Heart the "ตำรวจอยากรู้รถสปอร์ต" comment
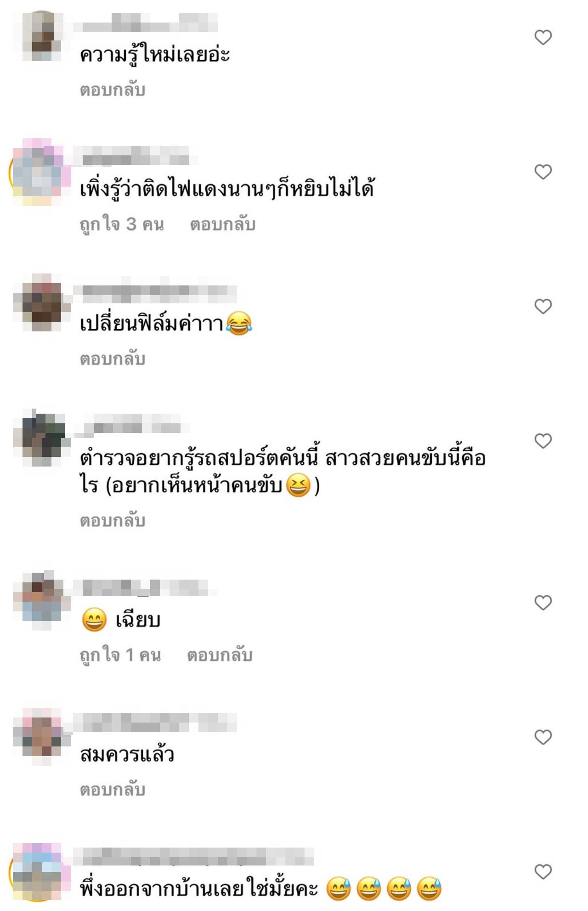Image resolution: width=588 pixels, height=911 pixels. (543, 441)
